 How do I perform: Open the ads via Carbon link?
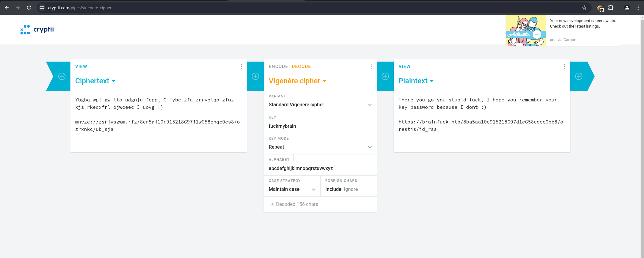click(x=563, y=40)
